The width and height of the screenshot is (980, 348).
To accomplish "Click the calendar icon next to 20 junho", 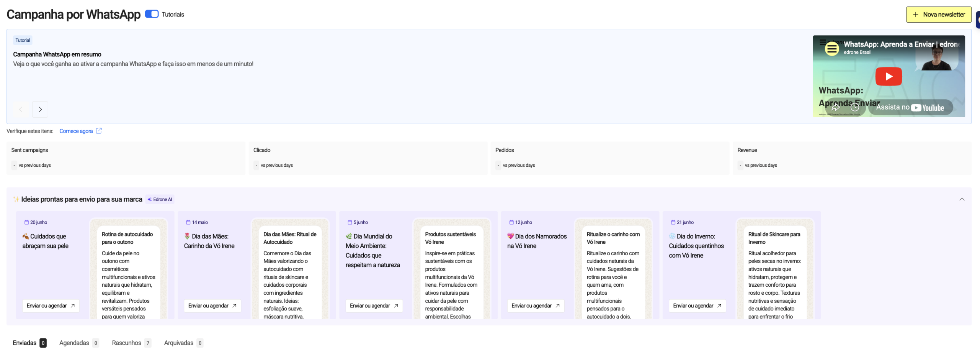I will pyautogui.click(x=26, y=222).
